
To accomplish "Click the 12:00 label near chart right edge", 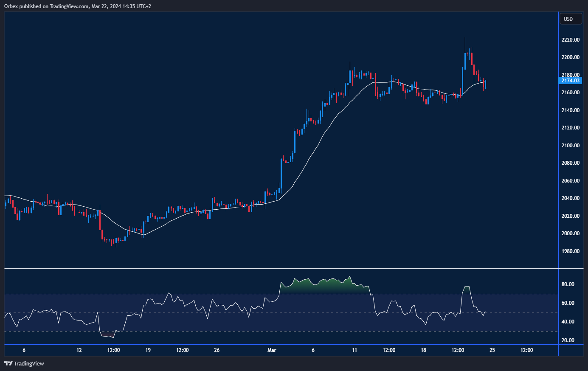I will click(526, 350).
